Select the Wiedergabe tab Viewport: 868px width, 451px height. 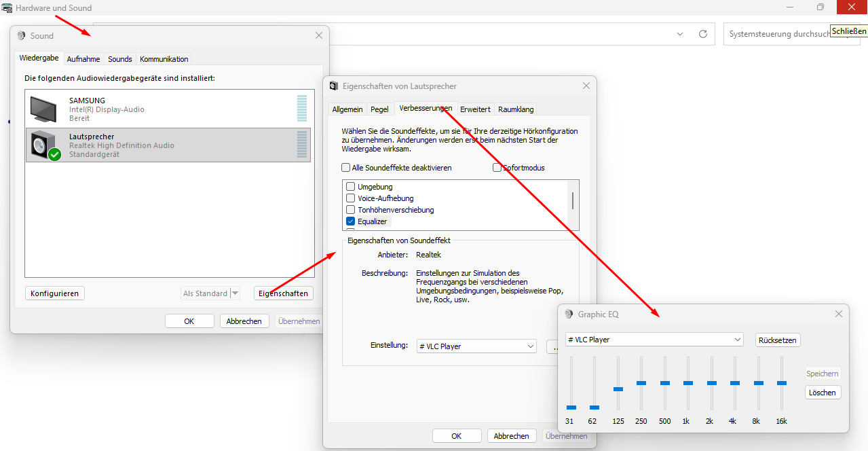point(39,58)
